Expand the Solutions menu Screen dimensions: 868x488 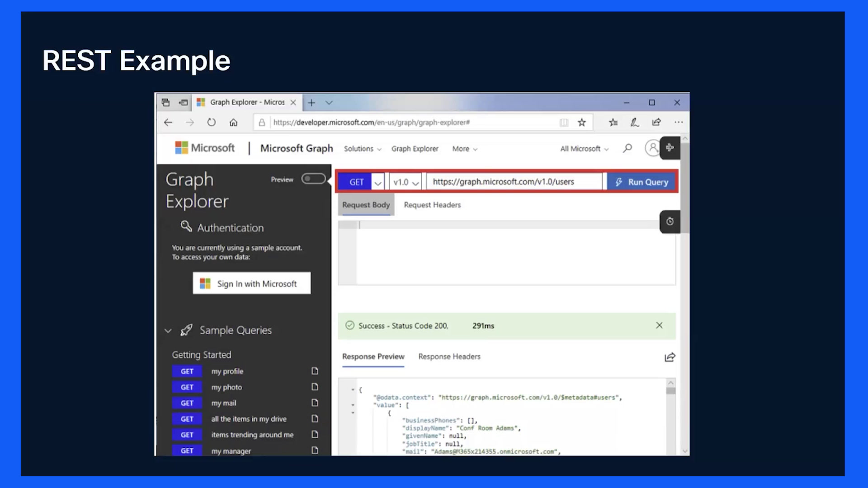tap(363, 149)
